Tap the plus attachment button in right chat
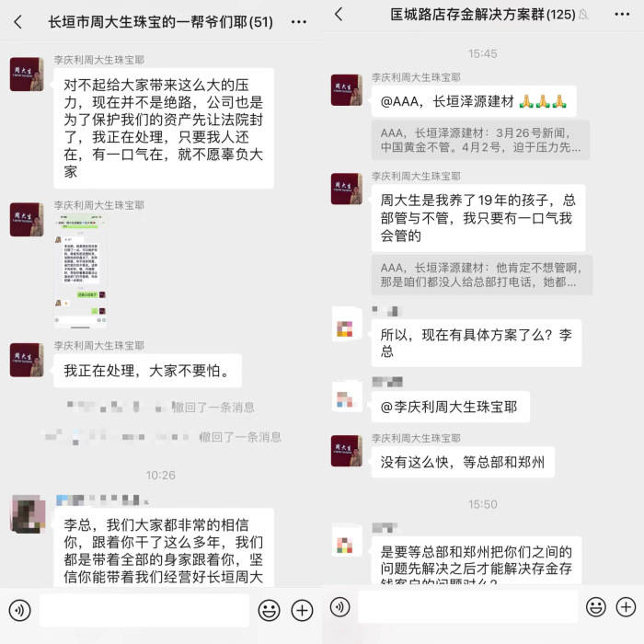644x644 pixels. [x=626, y=606]
